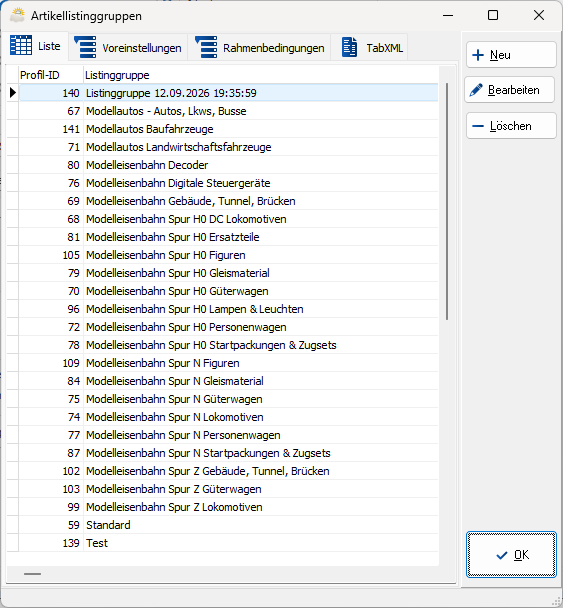Click Profil-ID cell 139
The width and height of the screenshot is (563, 608).
click(x=51, y=543)
